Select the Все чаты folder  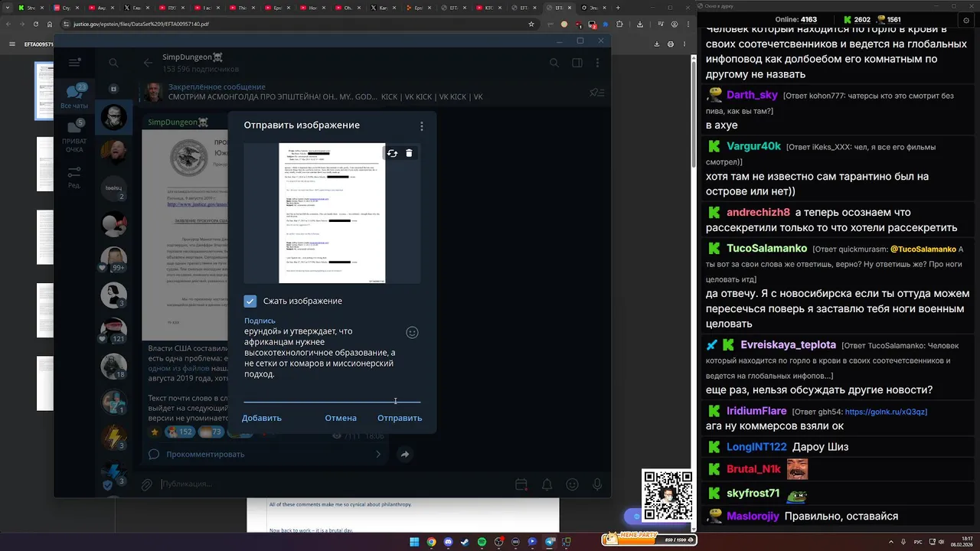click(74, 96)
